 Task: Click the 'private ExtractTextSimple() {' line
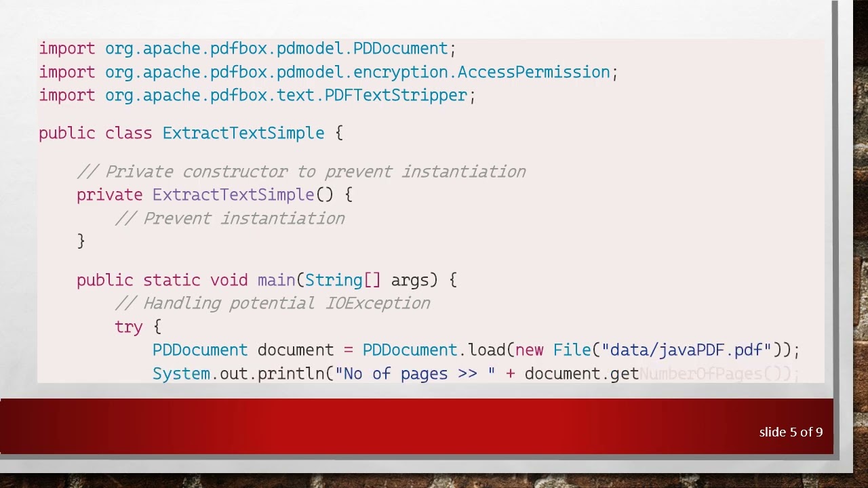[214, 195]
